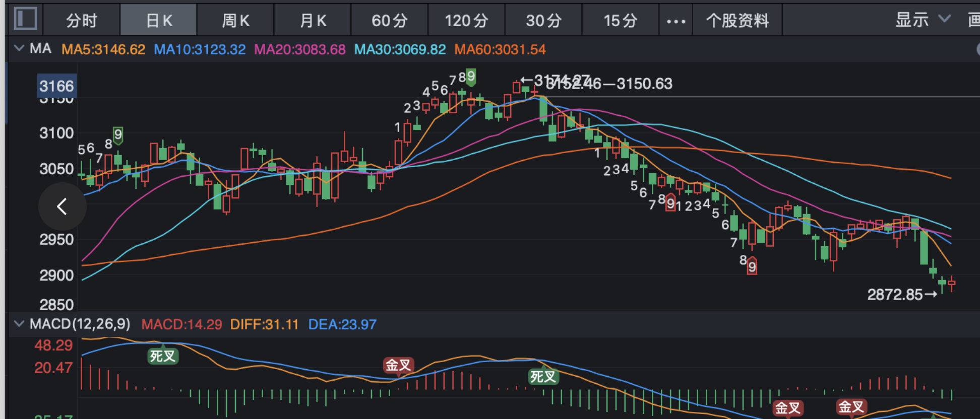The width and height of the screenshot is (980, 419).
Task: Click the 死叉 marker near MACD center
Action: (543, 376)
